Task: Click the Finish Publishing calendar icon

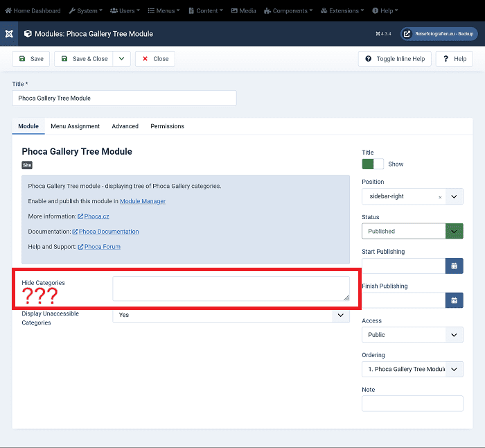Action: (454, 300)
